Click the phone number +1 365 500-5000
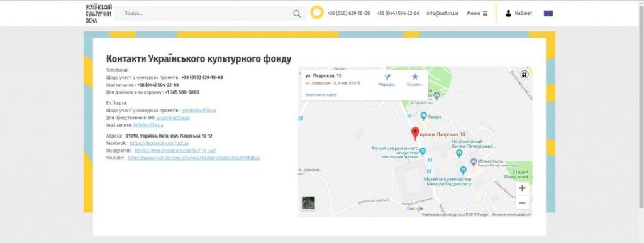 click(x=182, y=92)
